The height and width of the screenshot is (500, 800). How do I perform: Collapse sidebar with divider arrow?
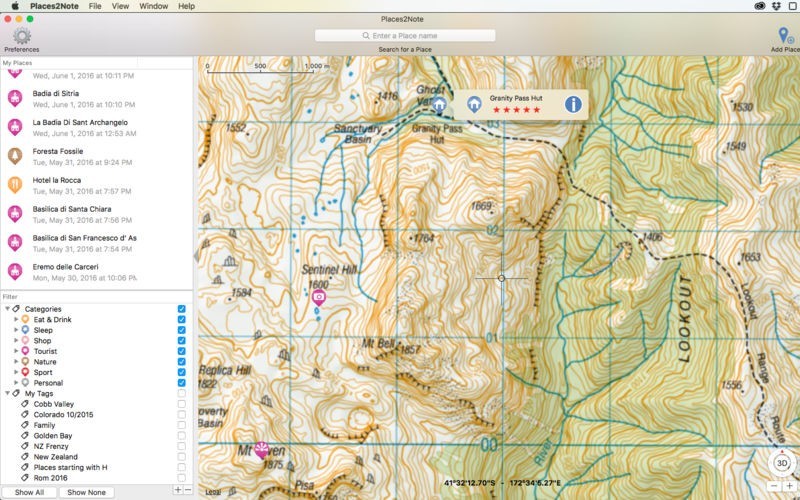[x=196, y=255]
